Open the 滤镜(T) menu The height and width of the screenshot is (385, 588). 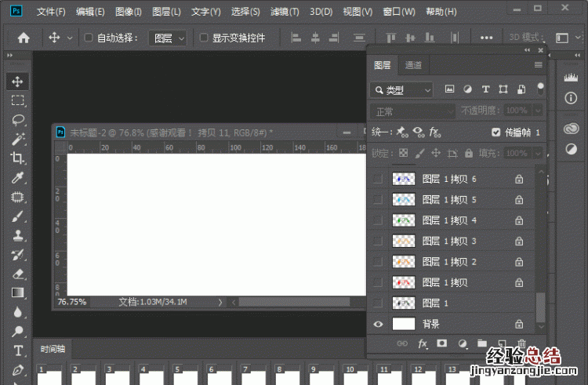(x=285, y=12)
